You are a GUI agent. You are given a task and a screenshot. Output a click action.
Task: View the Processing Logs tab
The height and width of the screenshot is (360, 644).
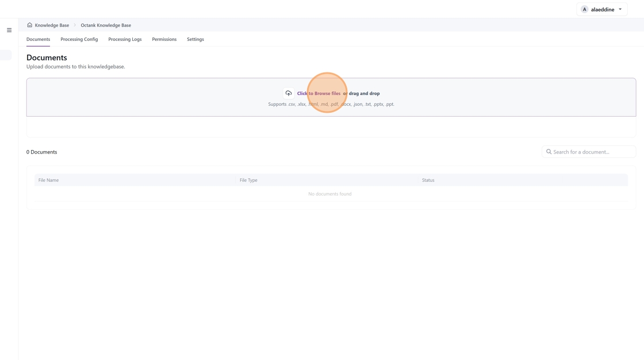pos(125,39)
